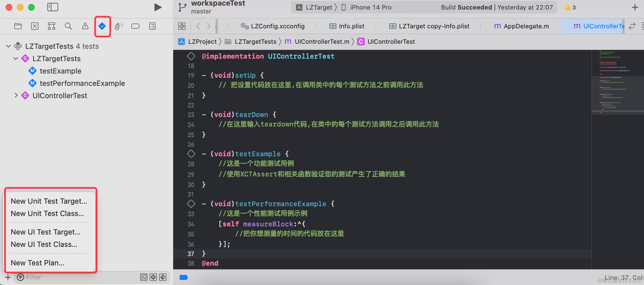
Task: Go back in editor history
Action: click(198, 26)
